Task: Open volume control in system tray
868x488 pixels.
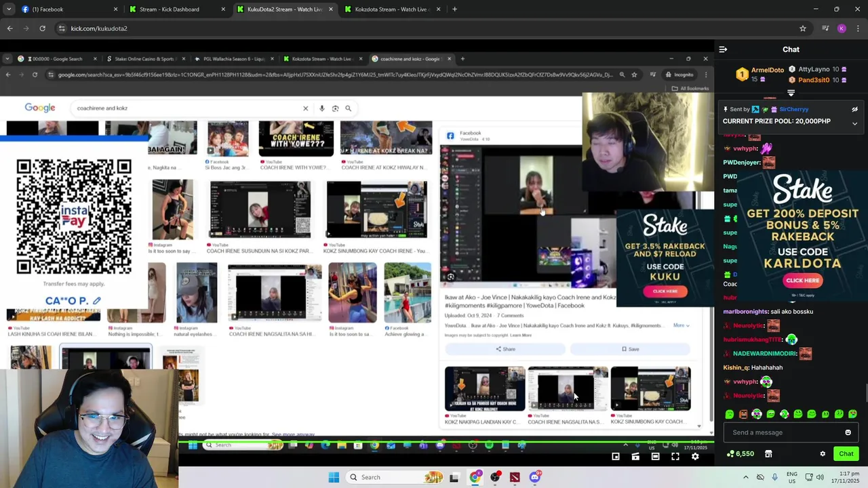Action: click(820, 477)
